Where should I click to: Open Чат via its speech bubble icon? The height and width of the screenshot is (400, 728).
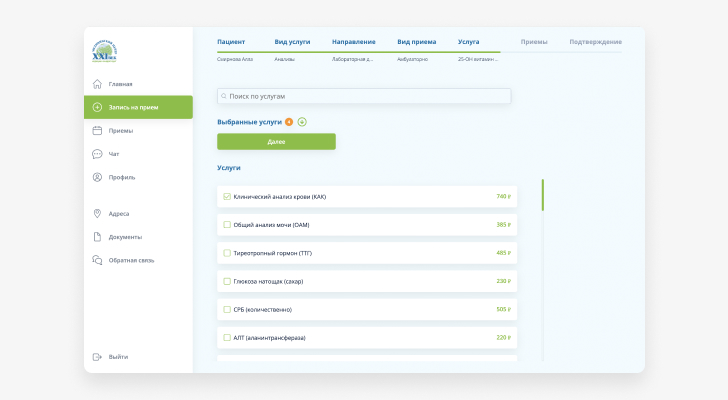pos(97,154)
